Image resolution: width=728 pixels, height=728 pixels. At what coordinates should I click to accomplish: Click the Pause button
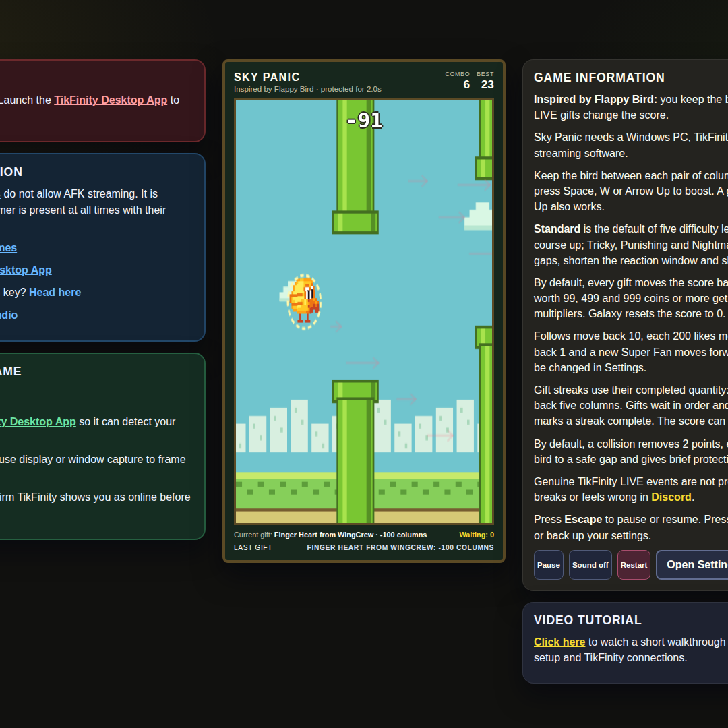click(x=548, y=565)
